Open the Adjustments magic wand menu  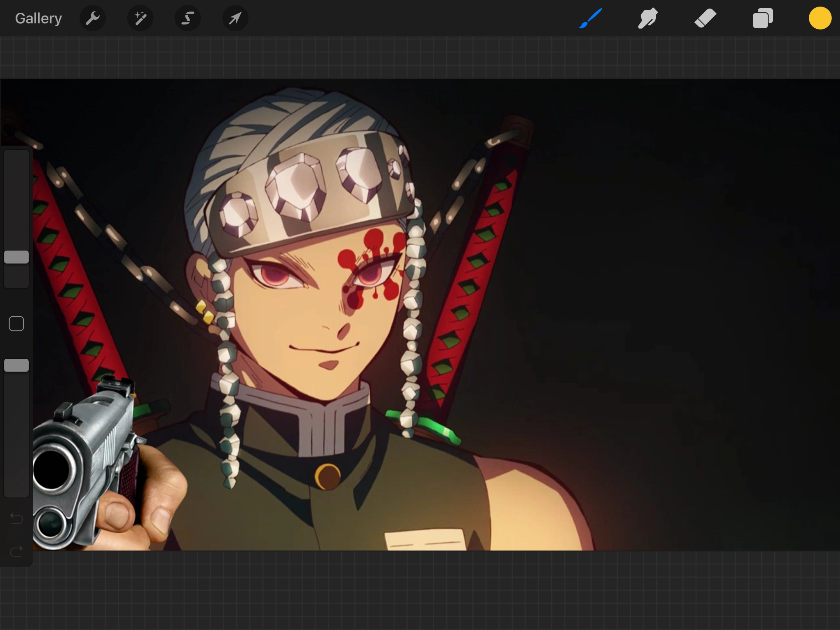140,18
